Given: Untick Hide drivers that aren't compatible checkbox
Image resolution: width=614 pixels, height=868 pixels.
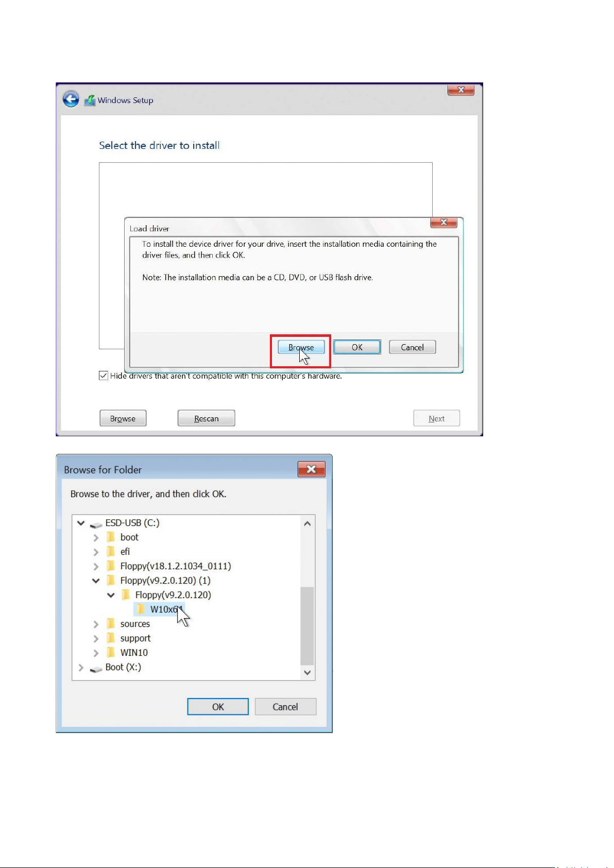Looking at the screenshot, I should tap(104, 376).
